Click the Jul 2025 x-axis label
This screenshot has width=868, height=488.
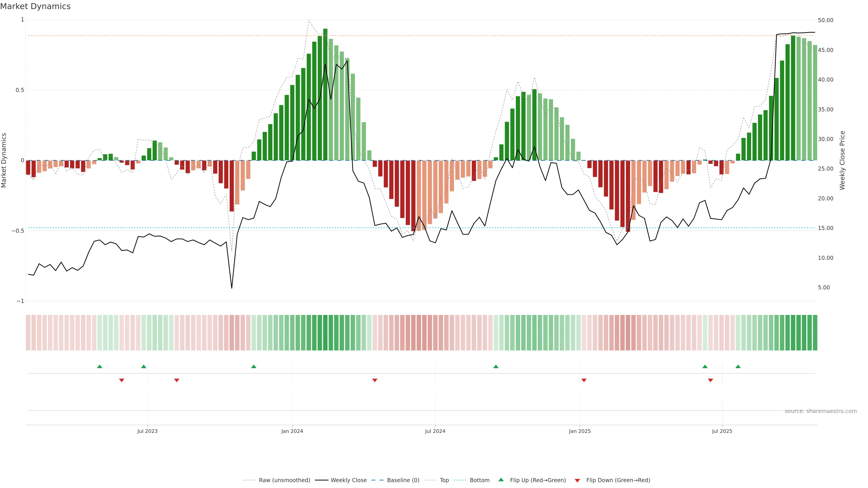point(722,431)
